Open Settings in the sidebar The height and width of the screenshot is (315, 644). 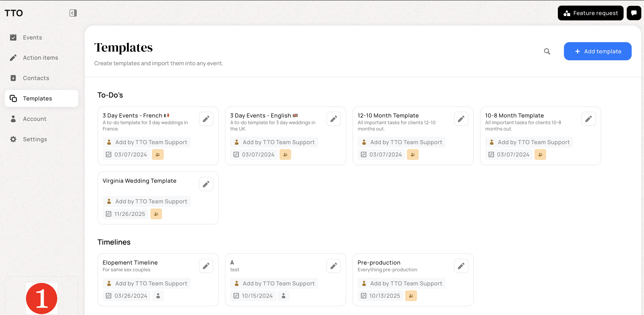point(41,139)
